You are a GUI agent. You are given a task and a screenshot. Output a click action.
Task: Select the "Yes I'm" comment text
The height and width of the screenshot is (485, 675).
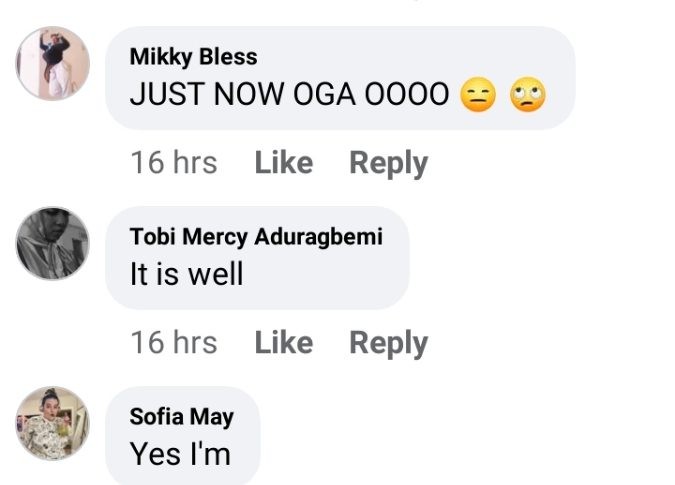tap(180, 454)
